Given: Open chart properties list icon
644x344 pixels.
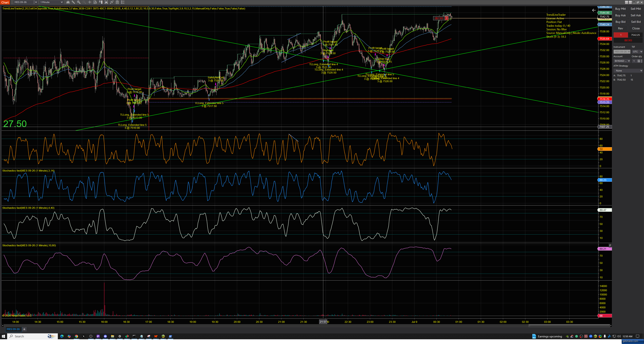Looking at the screenshot, I should (123, 2).
